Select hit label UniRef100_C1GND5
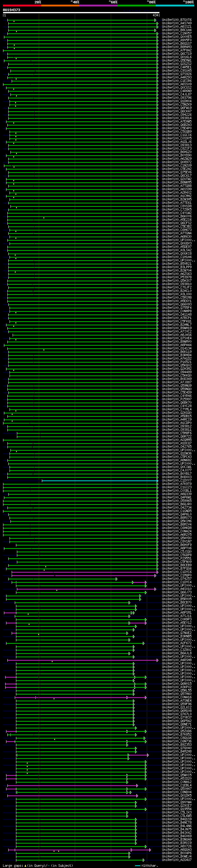The width and height of the screenshot is (197, 868). point(177,511)
